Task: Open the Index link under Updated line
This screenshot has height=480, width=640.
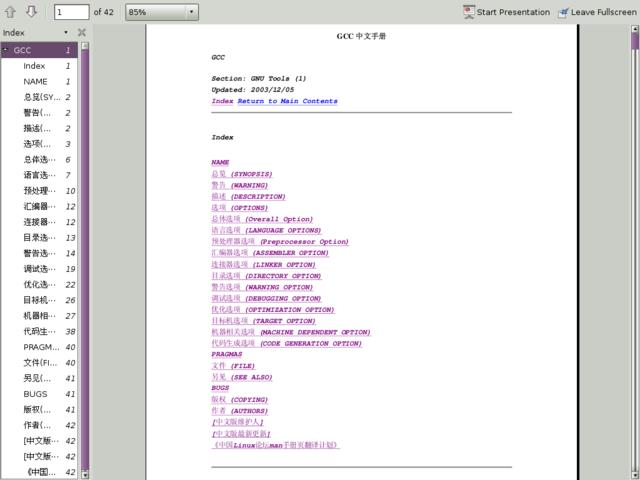Action: coord(222,101)
